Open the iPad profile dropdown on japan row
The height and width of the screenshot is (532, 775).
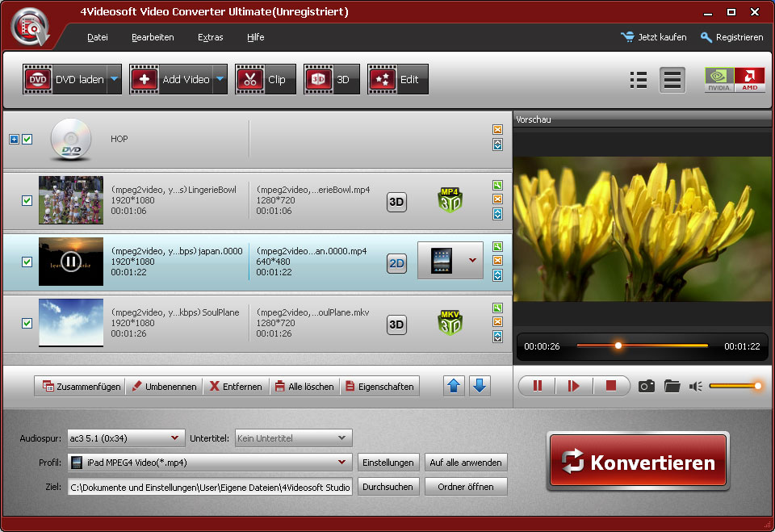point(472,261)
